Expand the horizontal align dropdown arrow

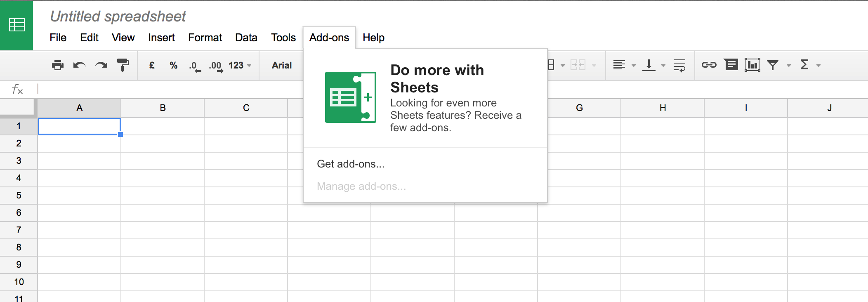pyautogui.click(x=634, y=66)
